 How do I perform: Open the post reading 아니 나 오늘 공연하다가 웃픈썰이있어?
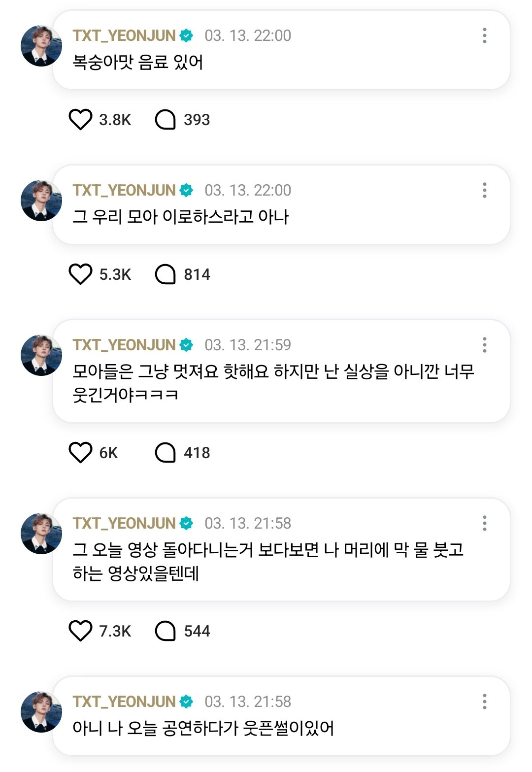click(x=203, y=728)
